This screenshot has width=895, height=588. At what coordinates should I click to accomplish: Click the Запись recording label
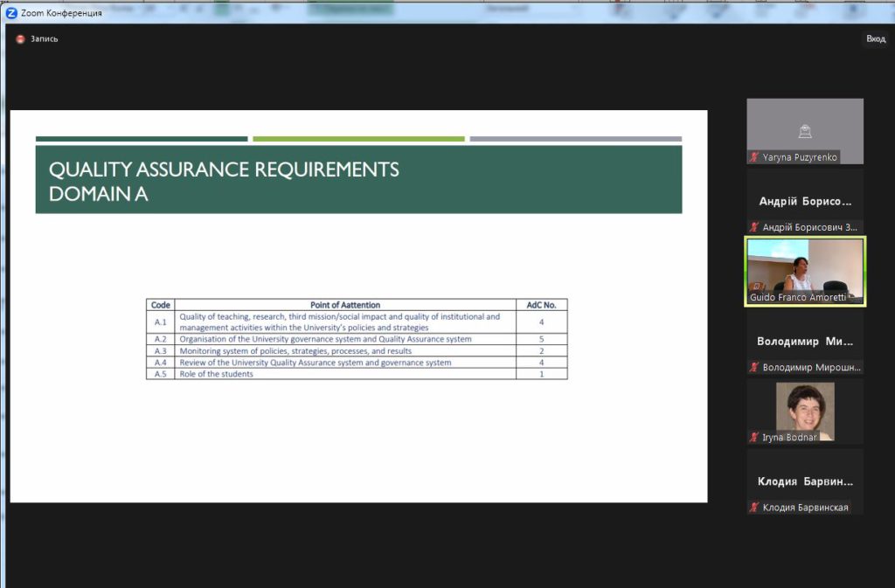coord(44,39)
